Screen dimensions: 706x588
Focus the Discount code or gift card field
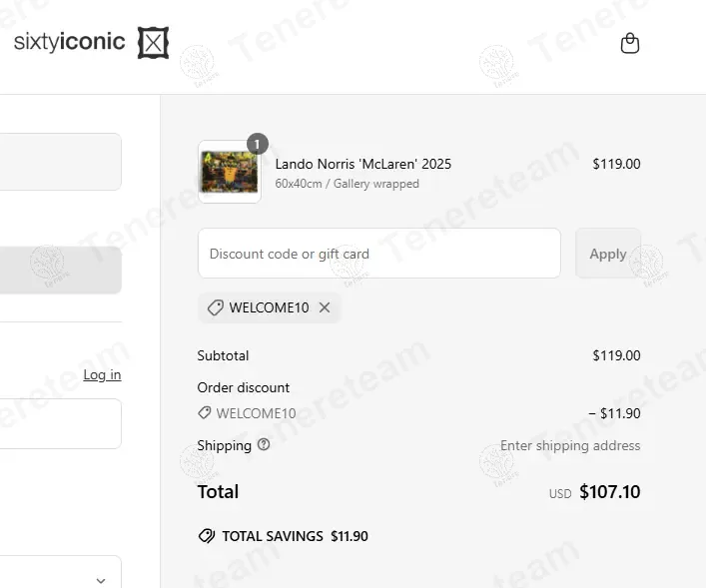point(379,254)
